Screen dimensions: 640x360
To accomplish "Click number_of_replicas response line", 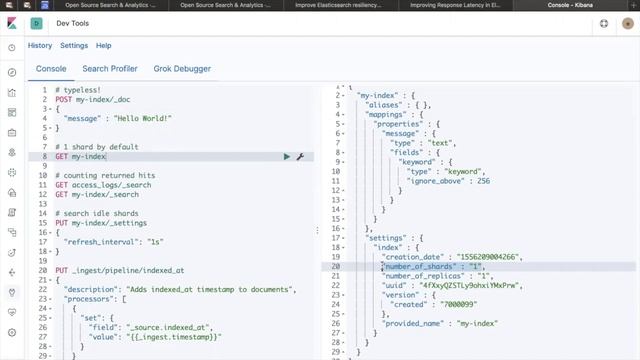I will tap(437, 276).
